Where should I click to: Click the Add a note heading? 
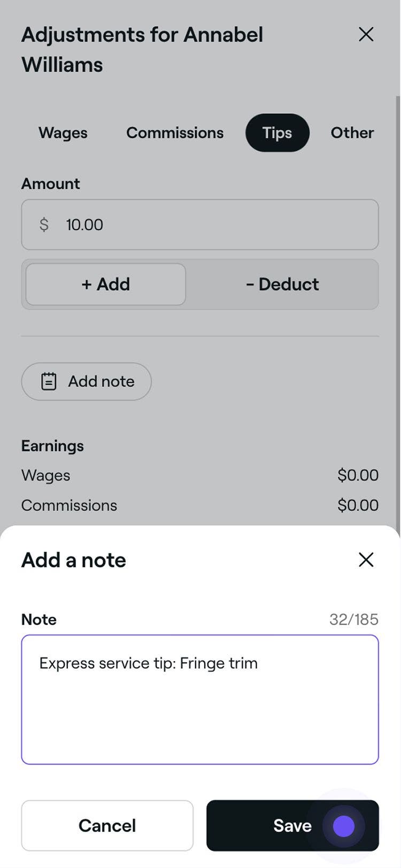(x=74, y=560)
